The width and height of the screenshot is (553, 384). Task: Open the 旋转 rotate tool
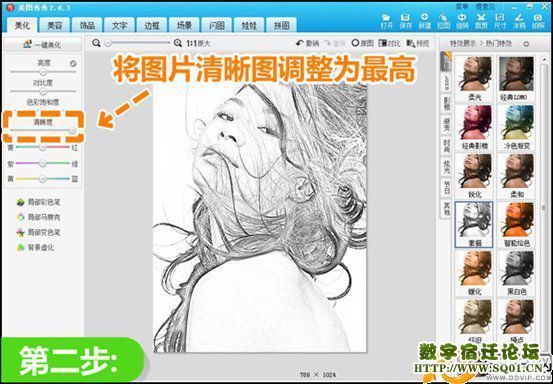[462, 21]
